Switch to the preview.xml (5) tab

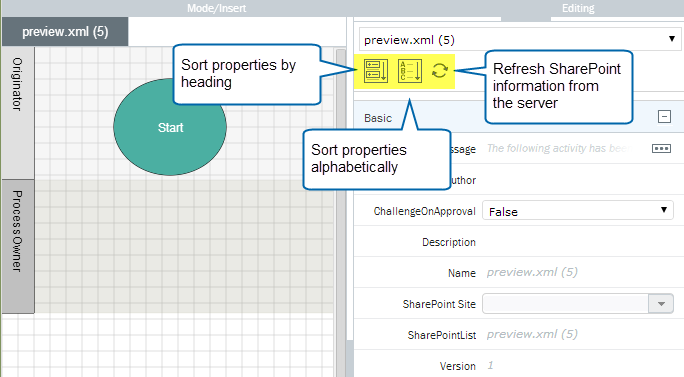click(x=65, y=32)
